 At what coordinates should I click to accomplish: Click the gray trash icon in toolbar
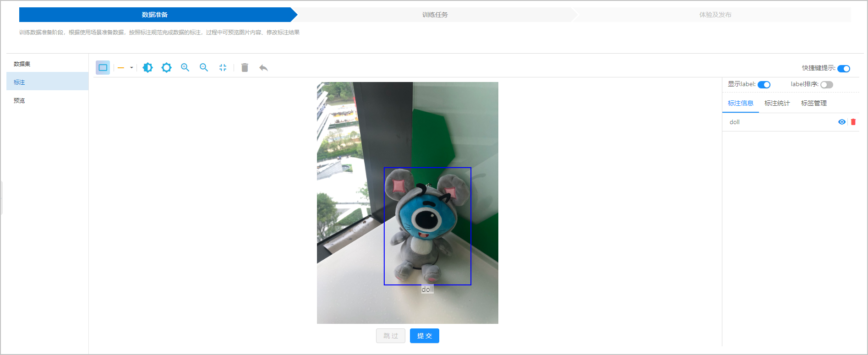(x=245, y=68)
